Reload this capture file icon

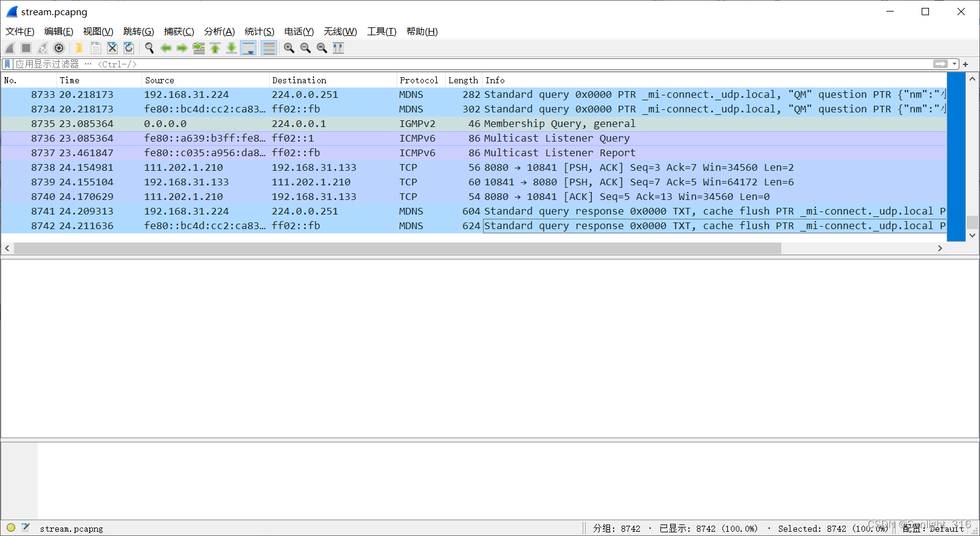128,48
